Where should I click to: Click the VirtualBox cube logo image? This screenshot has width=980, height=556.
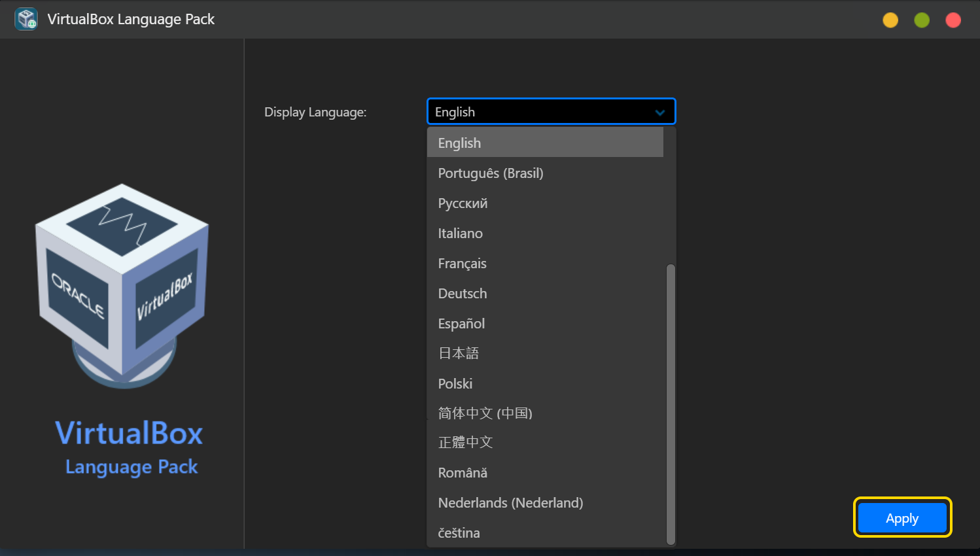(122, 286)
